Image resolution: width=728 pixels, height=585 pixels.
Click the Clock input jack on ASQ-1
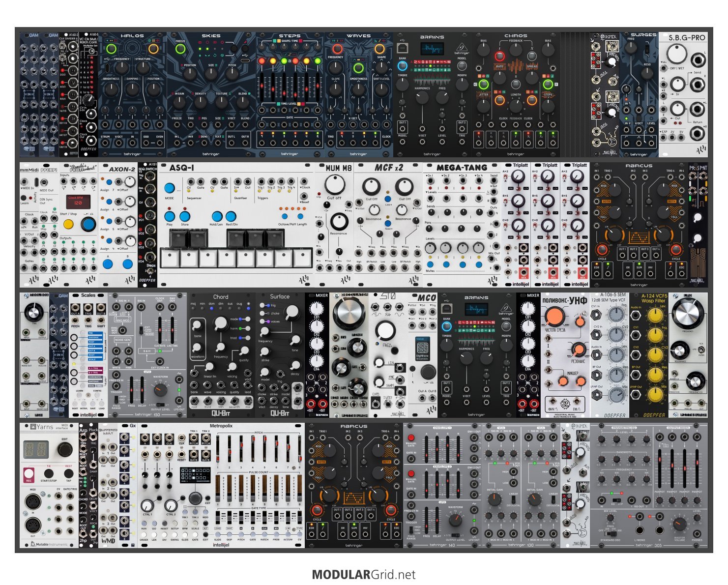point(305,182)
